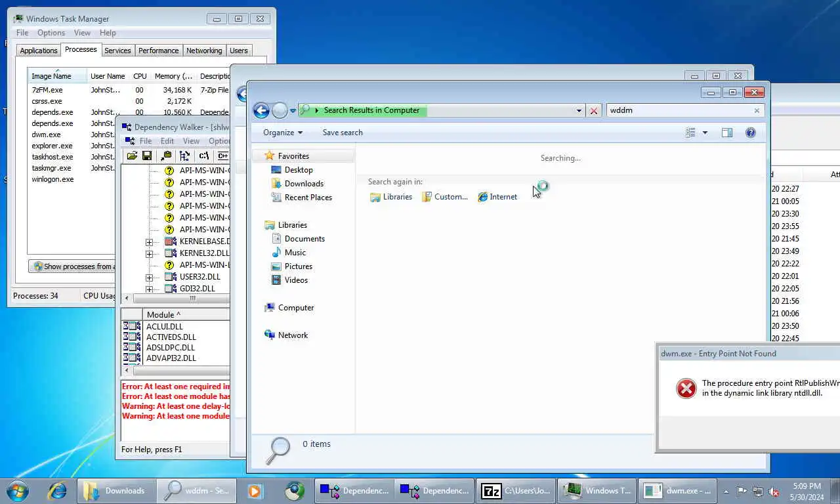Screen dimensions: 840x504
Task: Click the Action Center flag tray icon
Action: pos(742,491)
